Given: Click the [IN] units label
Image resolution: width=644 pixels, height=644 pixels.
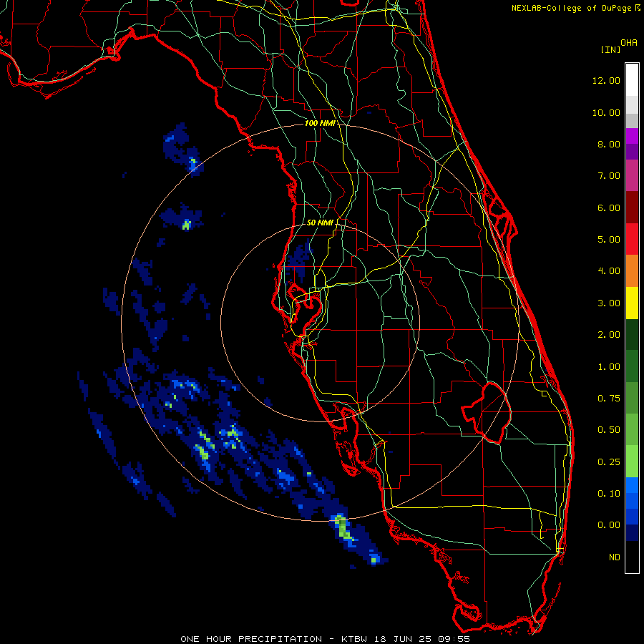Looking at the screenshot, I should [611, 49].
